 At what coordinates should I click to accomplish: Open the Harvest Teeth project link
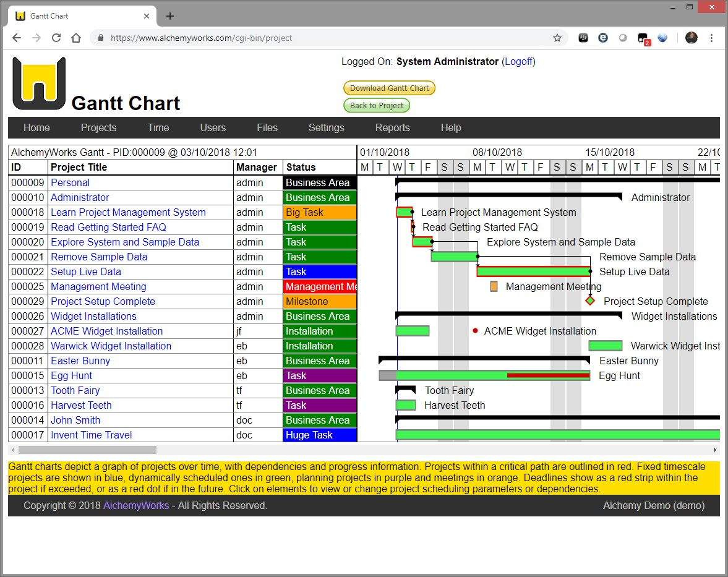tap(81, 406)
